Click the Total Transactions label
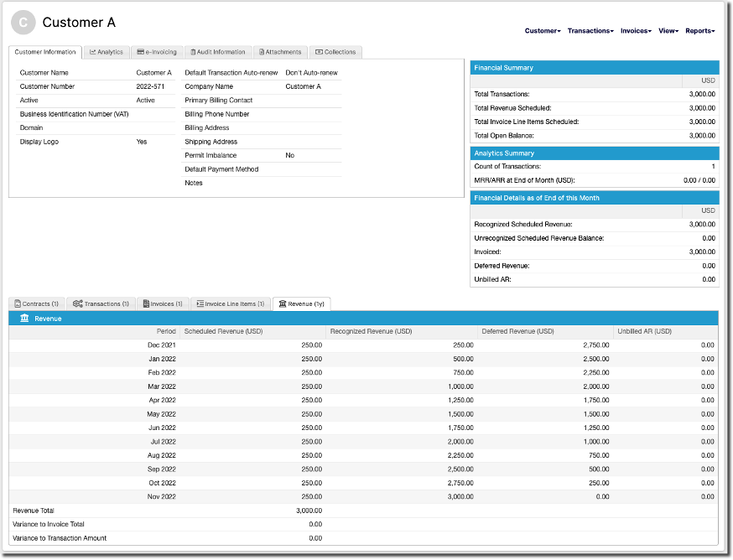This screenshot has height=560, width=733. pos(502,94)
